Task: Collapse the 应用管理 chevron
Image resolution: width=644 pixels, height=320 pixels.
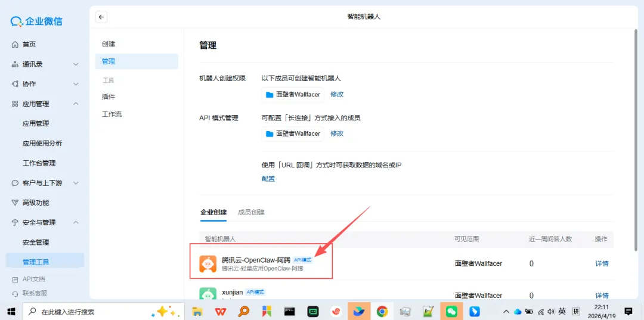Action: (76, 104)
